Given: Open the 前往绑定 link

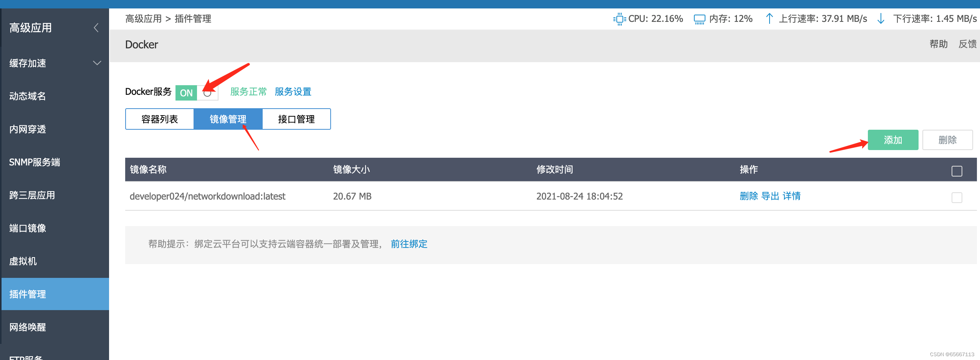Looking at the screenshot, I should 409,244.
